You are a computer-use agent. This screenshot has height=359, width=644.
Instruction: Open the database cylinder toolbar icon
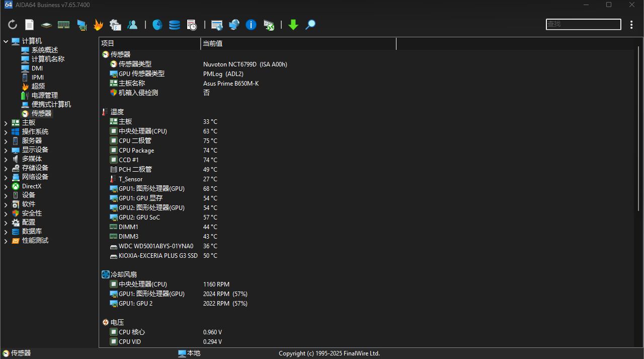(x=174, y=25)
